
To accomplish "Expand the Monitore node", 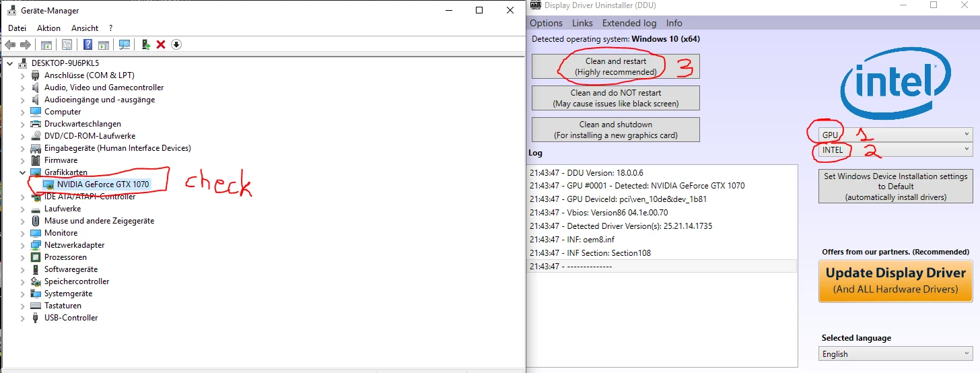I will click(22, 233).
